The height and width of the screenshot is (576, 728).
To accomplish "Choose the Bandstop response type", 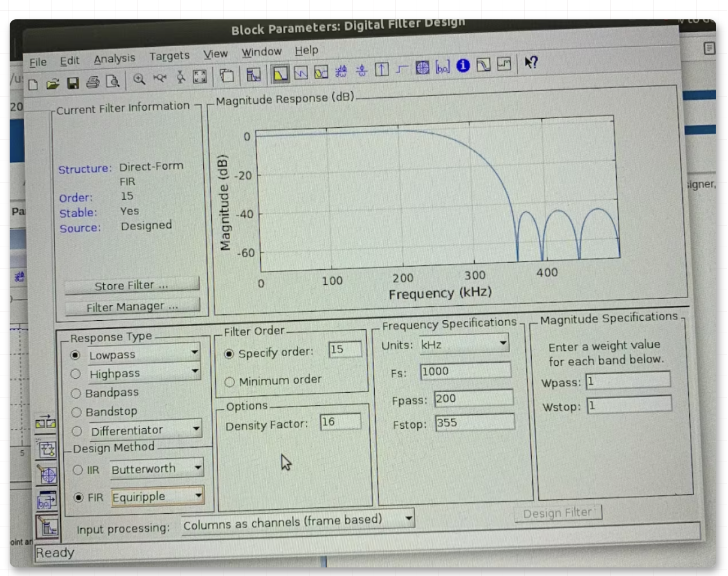I will tap(76, 412).
